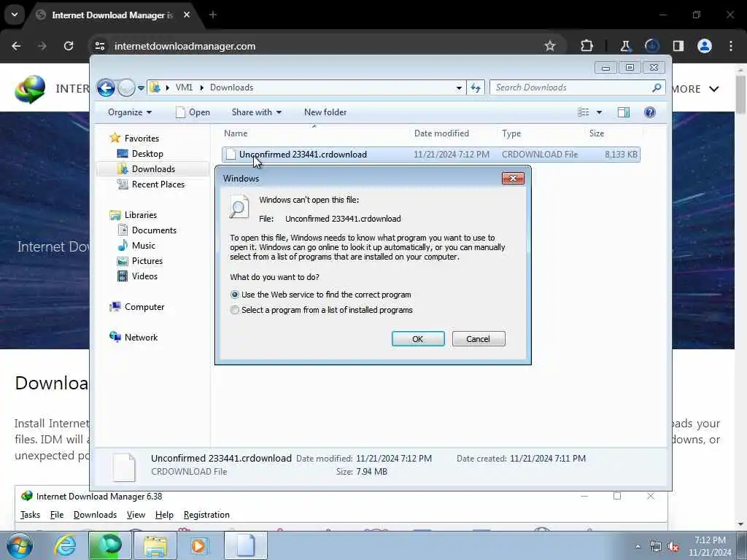Toggle Chrome side panel icon
This screenshot has width=747, height=560.
[678, 46]
